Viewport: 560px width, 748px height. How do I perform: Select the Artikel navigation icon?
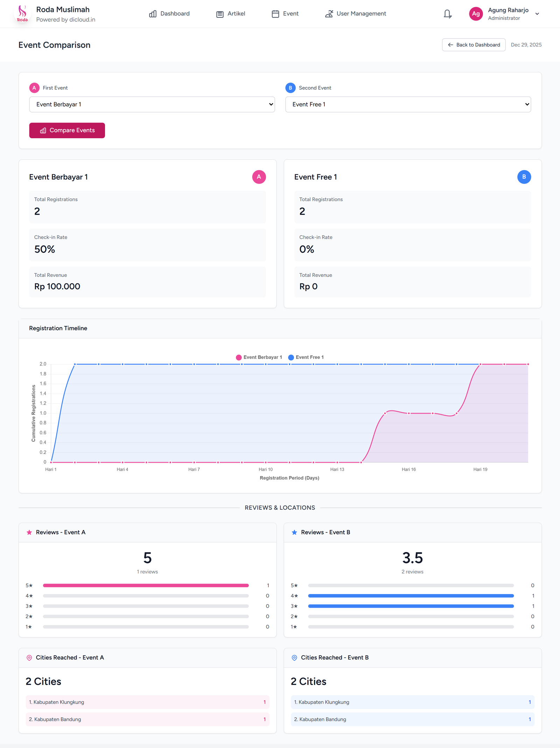220,14
